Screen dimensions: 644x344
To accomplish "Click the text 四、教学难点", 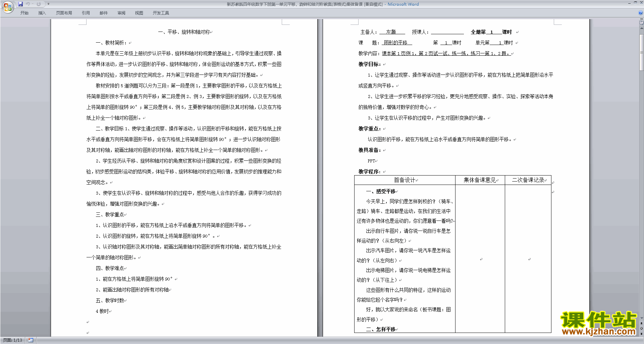I will (110, 268).
